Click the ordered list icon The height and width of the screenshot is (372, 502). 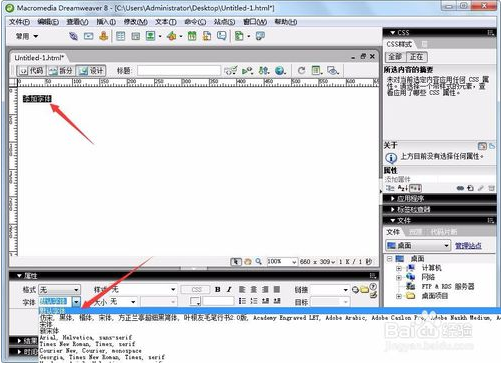[254, 301]
